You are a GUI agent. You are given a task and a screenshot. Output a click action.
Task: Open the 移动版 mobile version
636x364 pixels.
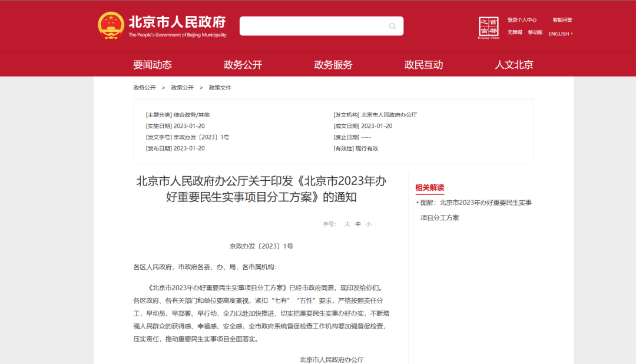point(534,34)
